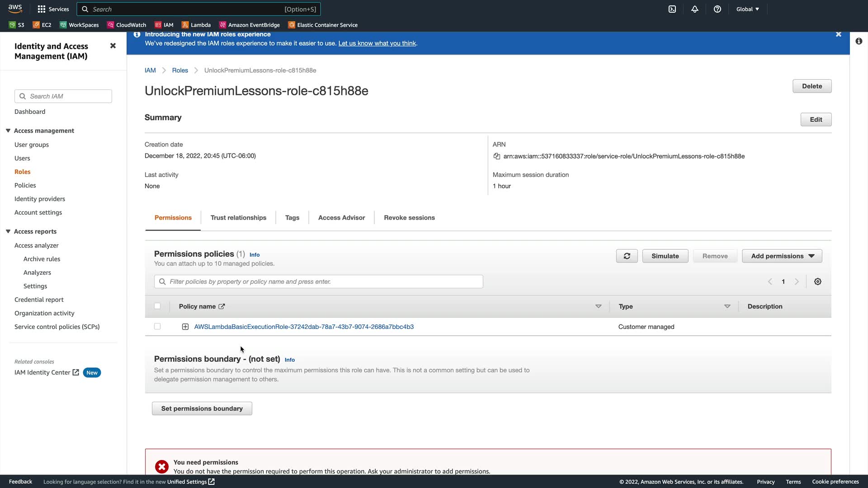Expand the AWSLambdaBasicExecutionRole policy details
Viewport: 868px width, 488px height.
tap(185, 327)
